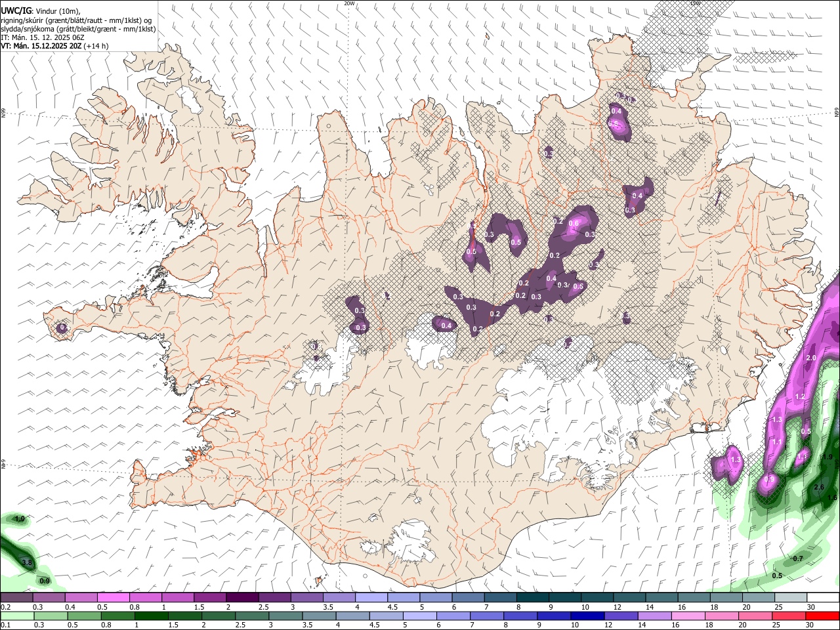The width and height of the screenshot is (840, 630).
Task: Pick the palest green rain swatch between 0.1 and 0.3
Action: [18, 616]
